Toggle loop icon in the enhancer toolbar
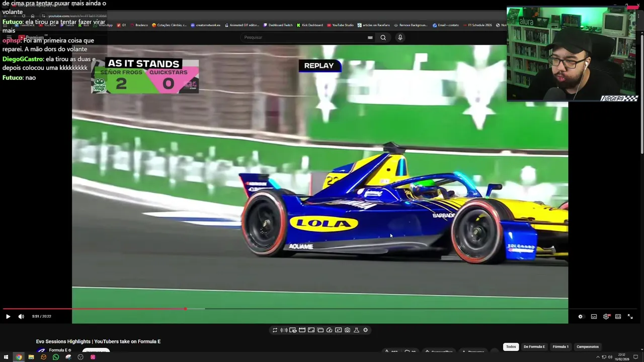The image size is (644, 362). 275,330
